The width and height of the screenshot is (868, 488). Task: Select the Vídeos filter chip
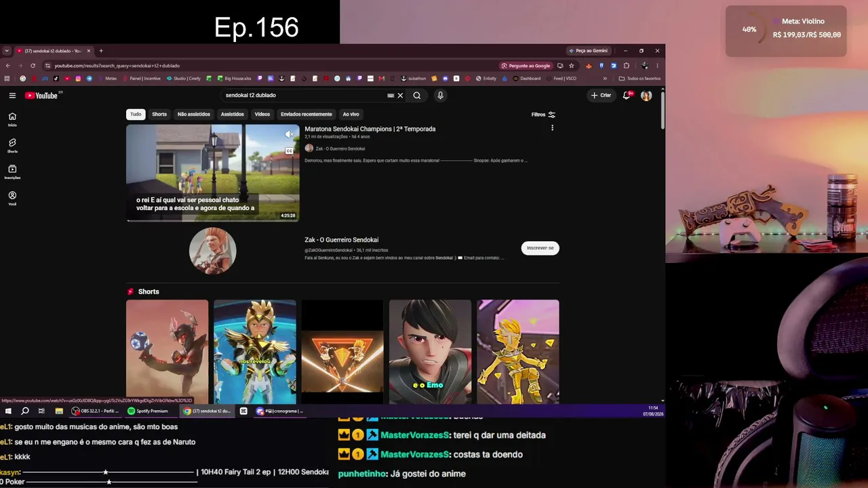pos(262,115)
